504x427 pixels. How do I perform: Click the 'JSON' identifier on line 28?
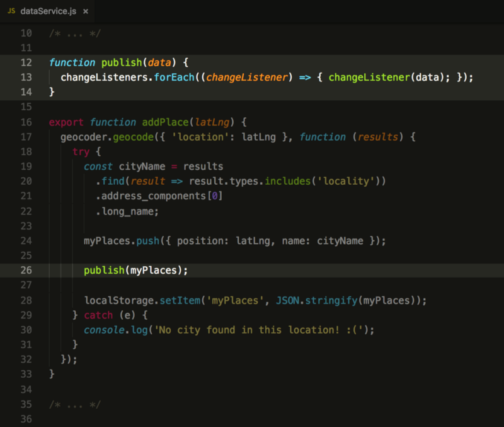click(x=288, y=301)
